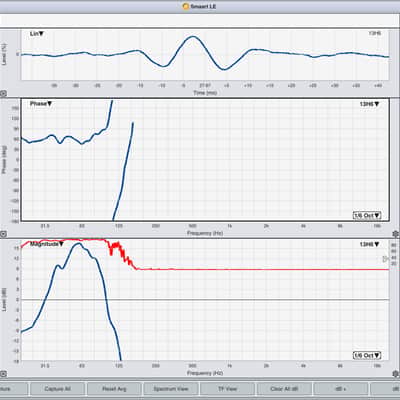Click the dB + button

click(x=341, y=389)
